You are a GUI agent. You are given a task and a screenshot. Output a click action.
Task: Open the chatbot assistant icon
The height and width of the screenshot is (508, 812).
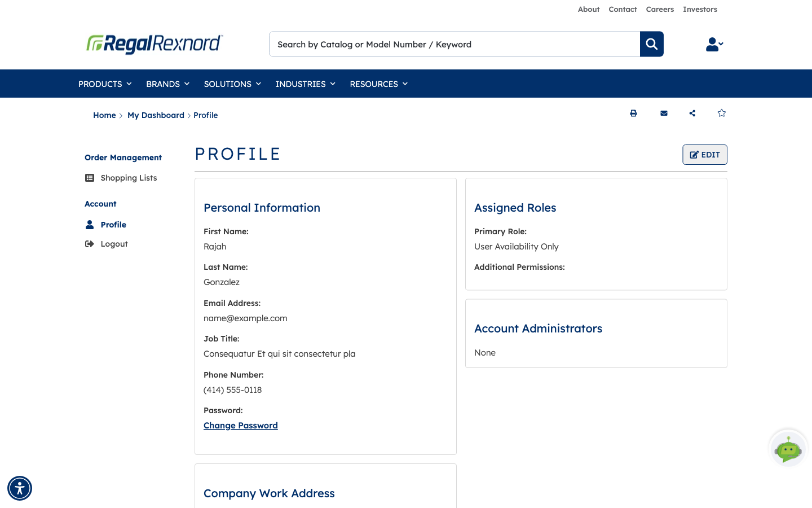(788, 449)
